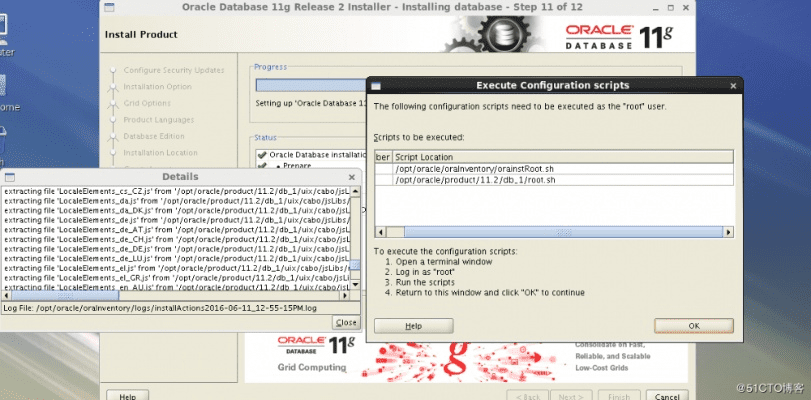
Task: Click the Oracle Database installation status checkmark
Action: pyautogui.click(x=261, y=155)
